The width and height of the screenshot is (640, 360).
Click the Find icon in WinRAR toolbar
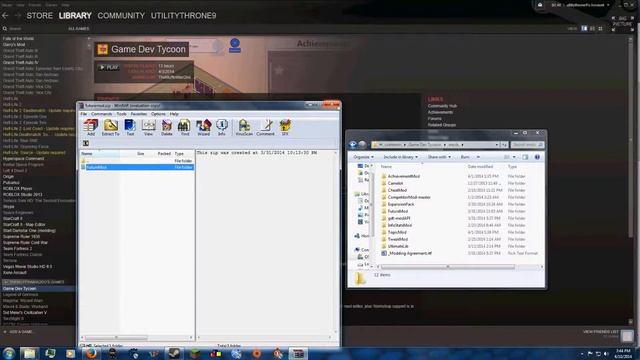[184, 127]
